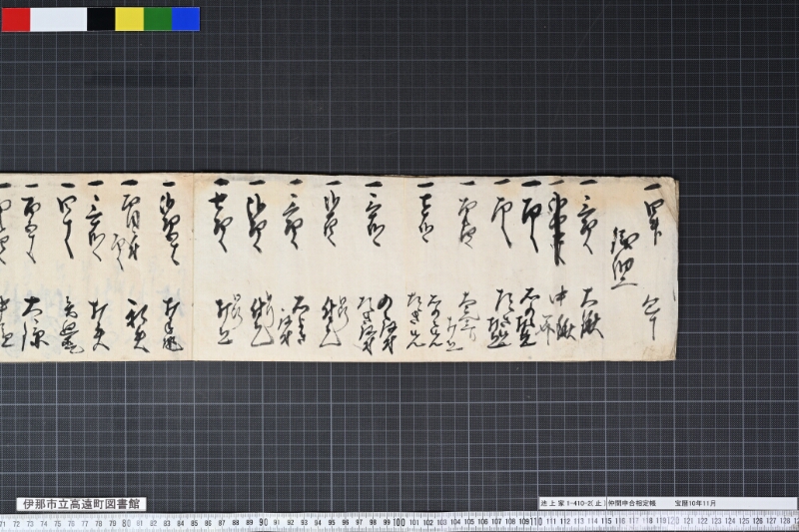Viewport: 799px width, 532px height.
Task: Click the white color chart patch
Action: coord(59,19)
